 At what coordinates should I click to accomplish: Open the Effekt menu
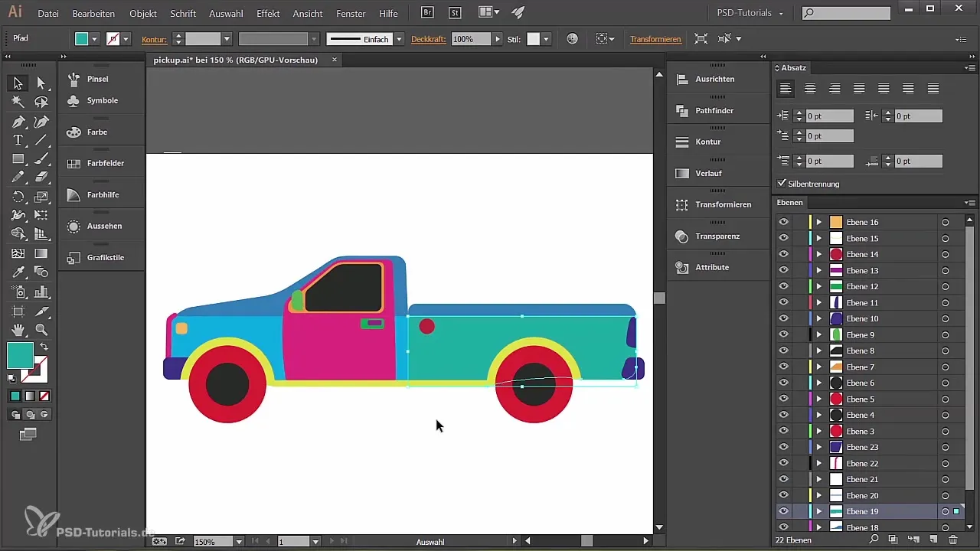pyautogui.click(x=268, y=14)
